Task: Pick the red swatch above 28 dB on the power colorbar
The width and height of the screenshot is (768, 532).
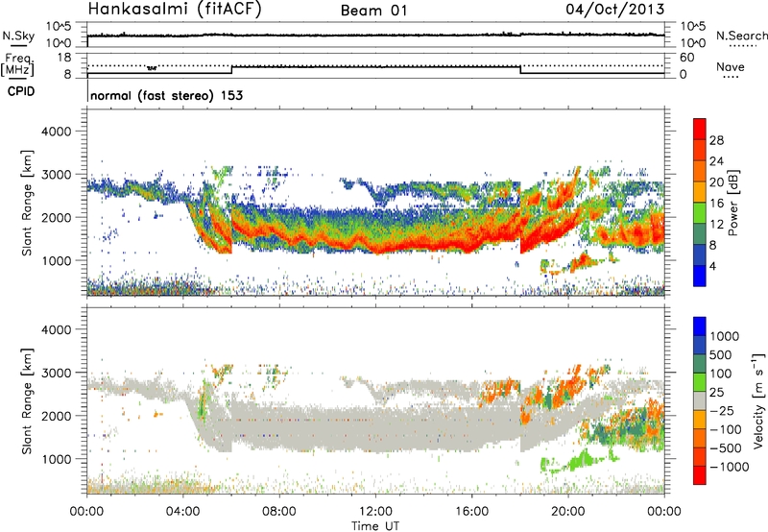Action: tap(700, 129)
